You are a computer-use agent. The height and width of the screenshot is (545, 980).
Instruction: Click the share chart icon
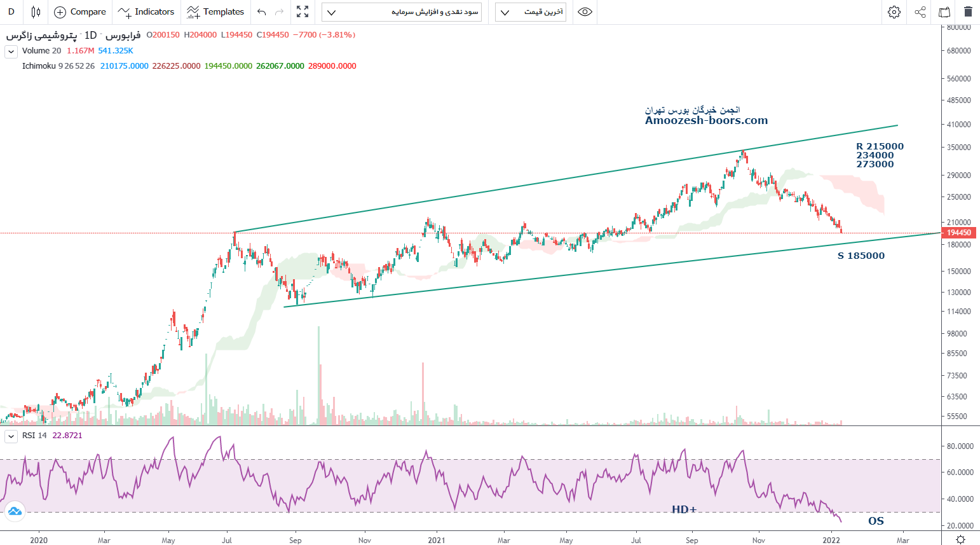(920, 12)
